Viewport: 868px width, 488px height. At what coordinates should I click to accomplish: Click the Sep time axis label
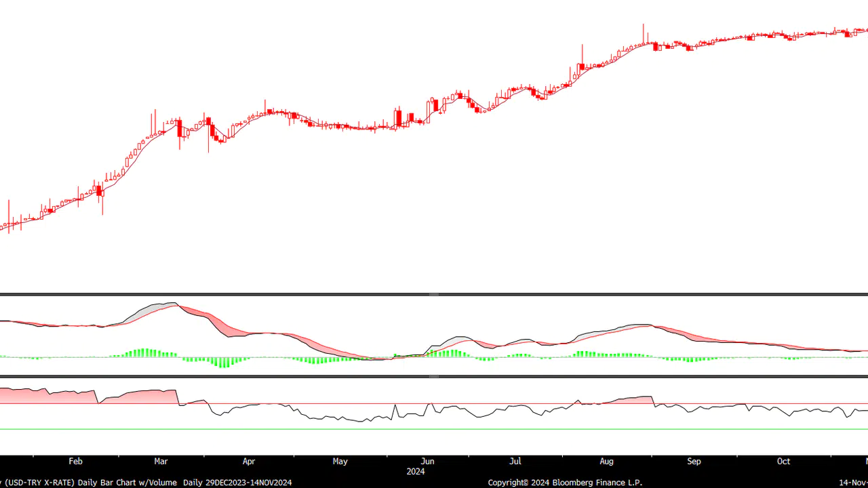(x=694, y=462)
